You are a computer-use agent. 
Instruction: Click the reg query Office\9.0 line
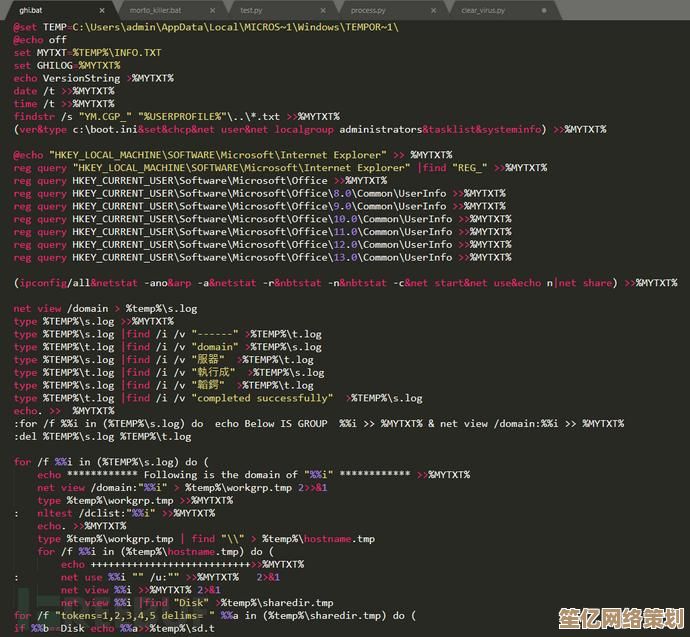point(260,206)
